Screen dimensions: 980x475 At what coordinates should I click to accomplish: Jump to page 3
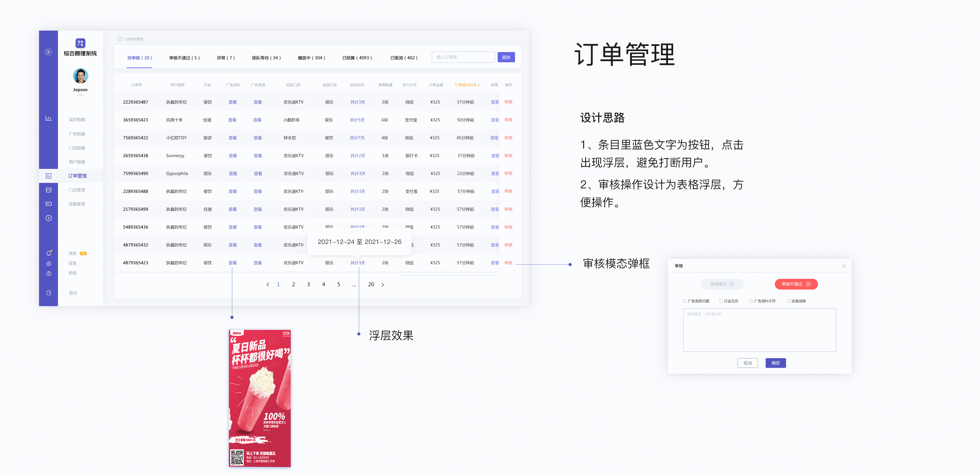tap(309, 284)
